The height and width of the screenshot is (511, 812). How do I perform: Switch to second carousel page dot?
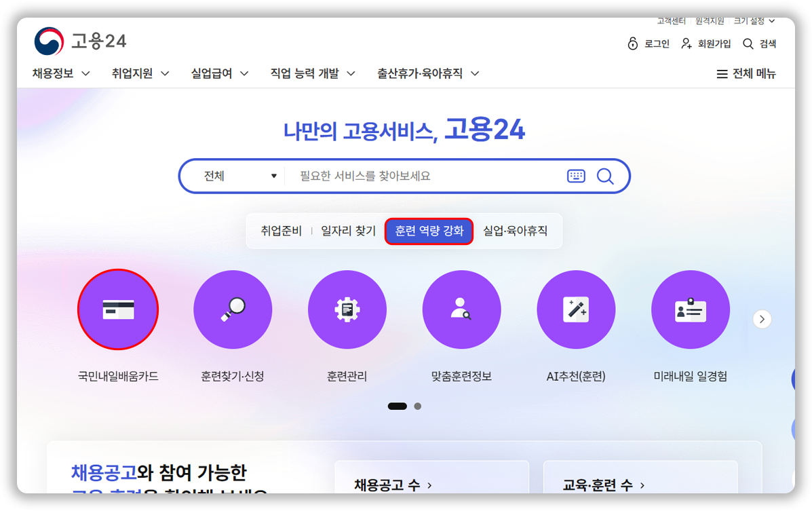(418, 406)
